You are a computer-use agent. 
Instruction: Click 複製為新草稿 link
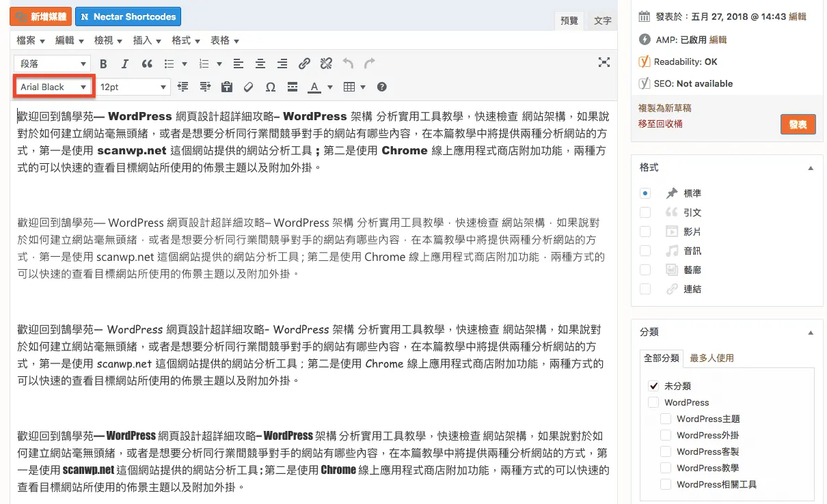pyautogui.click(x=664, y=108)
